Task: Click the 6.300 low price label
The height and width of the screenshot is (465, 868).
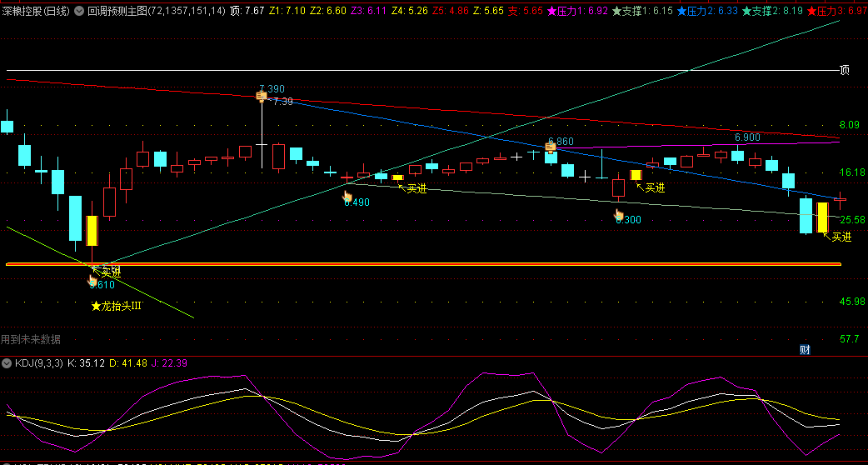Action: coord(628,220)
